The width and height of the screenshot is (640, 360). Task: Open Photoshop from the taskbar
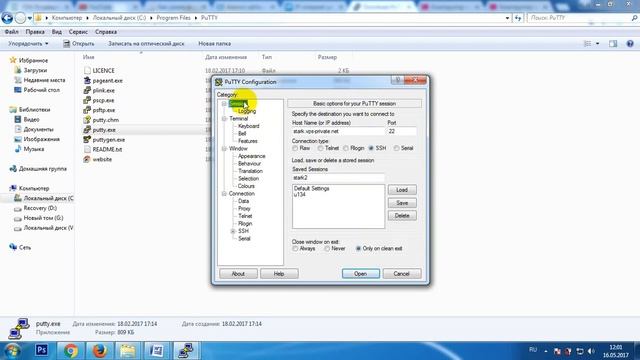(41, 350)
